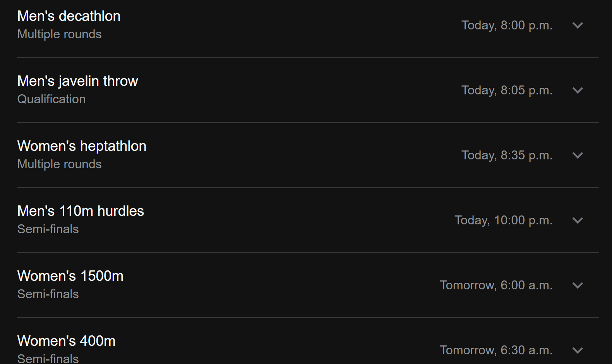612x364 pixels.
Task: Click the Tomorrow, 6:00 a.m. time label
Action: [496, 285]
